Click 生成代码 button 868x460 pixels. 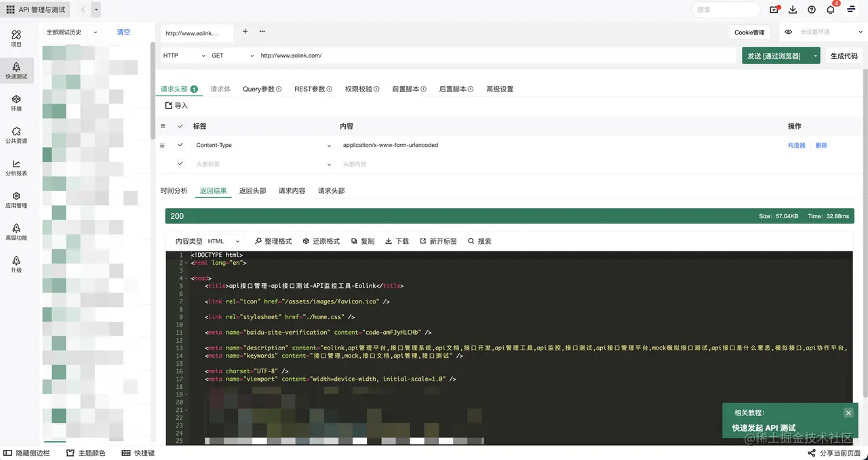point(844,56)
